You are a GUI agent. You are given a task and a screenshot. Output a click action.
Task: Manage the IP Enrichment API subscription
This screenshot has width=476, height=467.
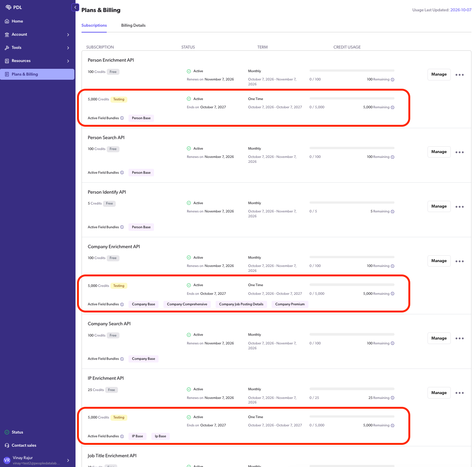439,393
